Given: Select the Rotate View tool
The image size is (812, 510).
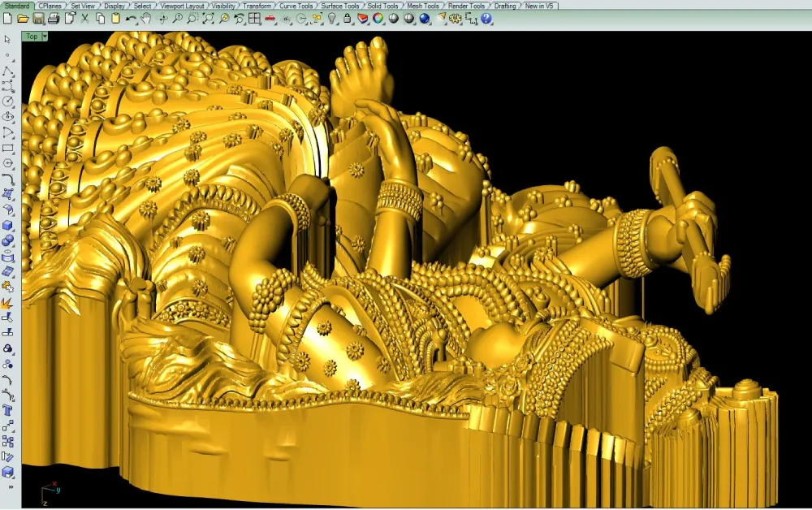Looking at the screenshot, I should [162, 19].
